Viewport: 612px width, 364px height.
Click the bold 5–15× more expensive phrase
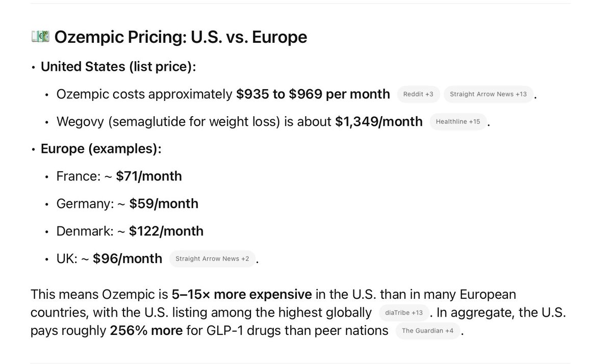click(242, 294)
